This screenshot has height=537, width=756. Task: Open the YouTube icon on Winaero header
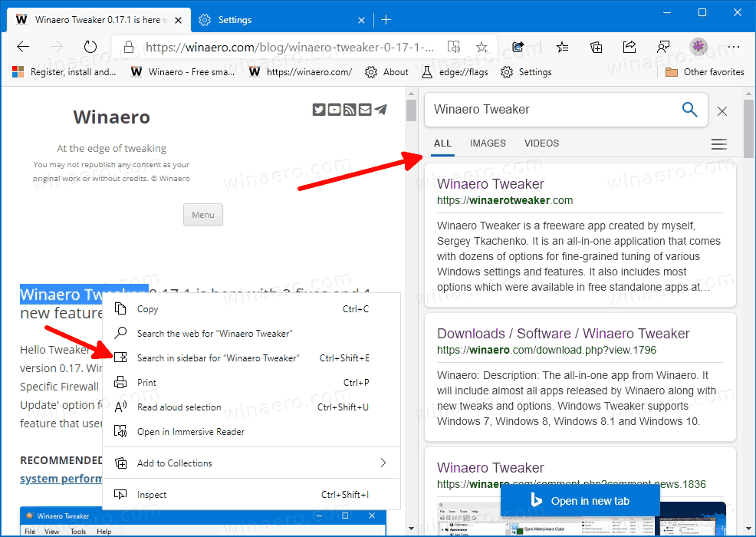[x=334, y=110]
